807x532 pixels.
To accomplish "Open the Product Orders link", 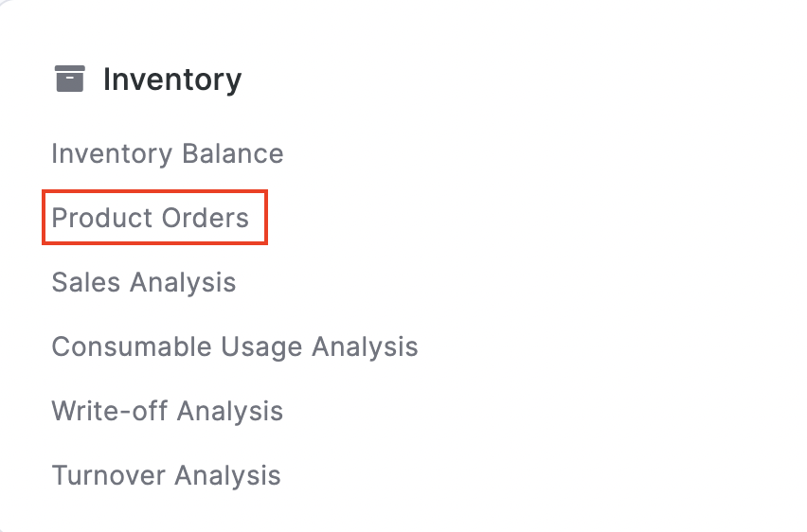I will click(151, 218).
